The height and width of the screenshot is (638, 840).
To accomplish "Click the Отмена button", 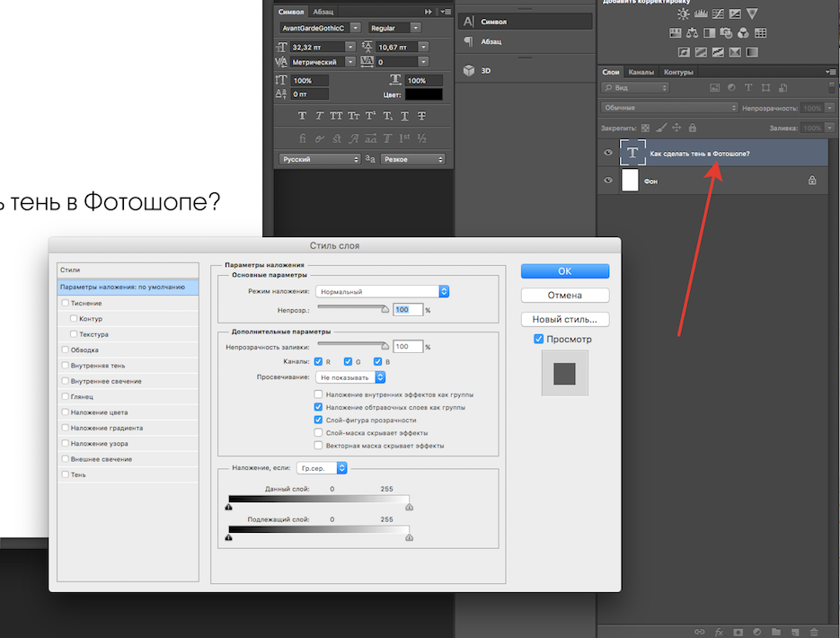I will pos(565,295).
